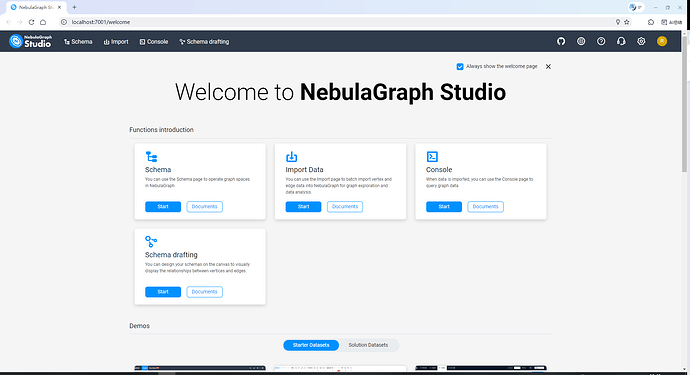The width and height of the screenshot is (690, 375).
Task: Close the welcome page with X
Action: tap(548, 66)
